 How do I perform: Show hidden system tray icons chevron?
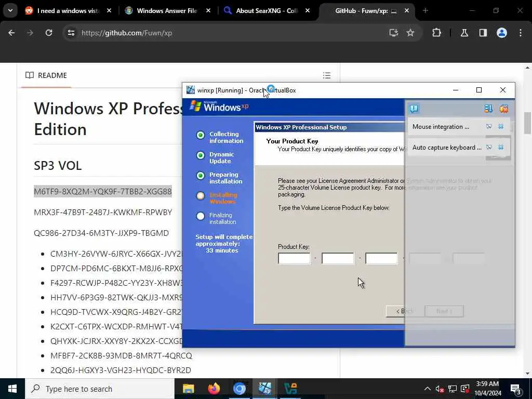(x=428, y=389)
